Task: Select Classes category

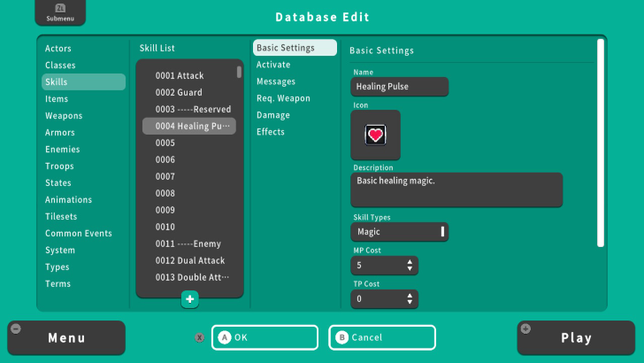Action: (x=83, y=66)
